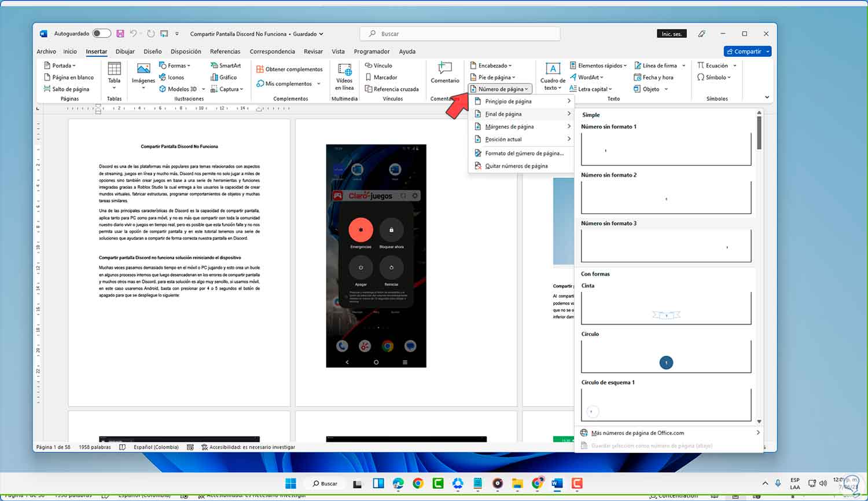This screenshot has height=501, width=868.
Task: Click the Referencia cruzada tool
Action: [x=392, y=89]
